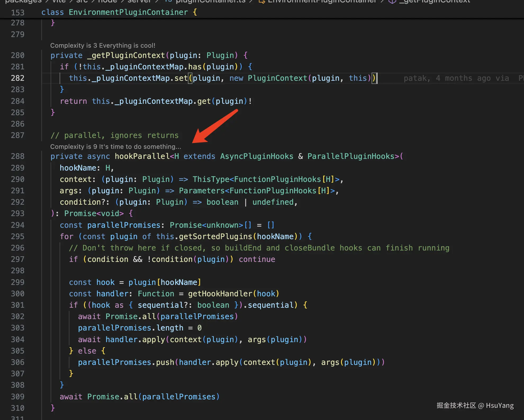Select line number 282 in gutter
The image size is (524, 420).
click(x=17, y=78)
